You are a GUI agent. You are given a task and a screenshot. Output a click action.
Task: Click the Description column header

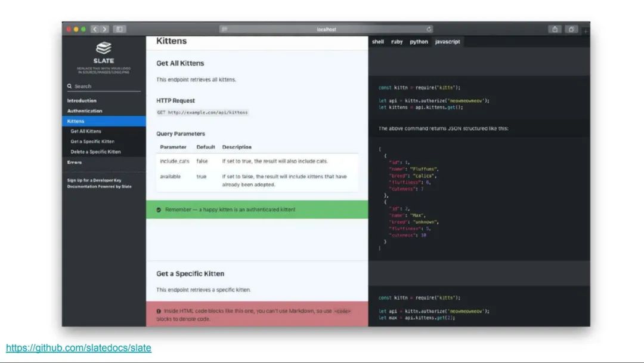click(237, 147)
